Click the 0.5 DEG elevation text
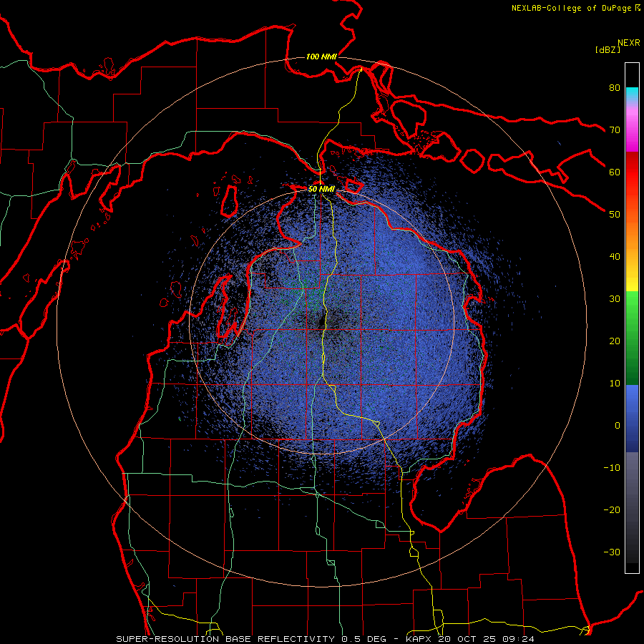The height and width of the screenshot is (644, 644). (364, 639)
